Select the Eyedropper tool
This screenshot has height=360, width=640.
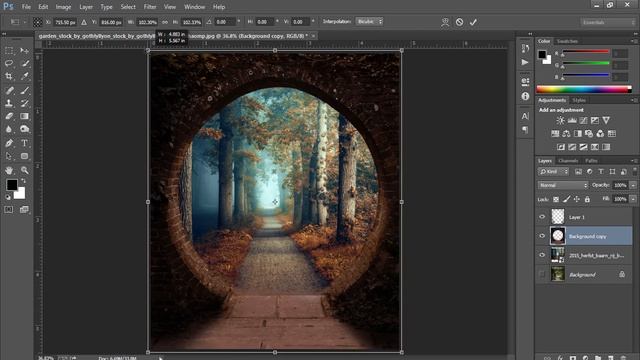(x=24, y=76)
